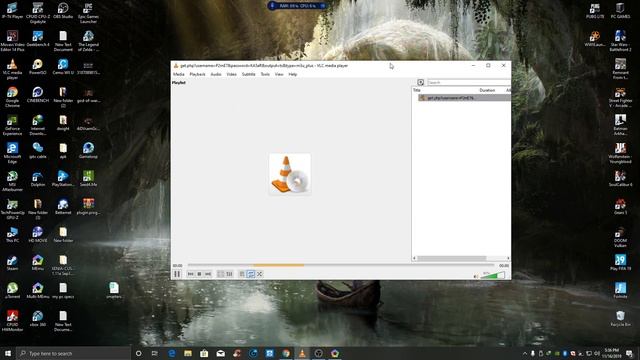Select the Fortnite desktop icon
Screen dimensions: 640x360
pos(620,290)
